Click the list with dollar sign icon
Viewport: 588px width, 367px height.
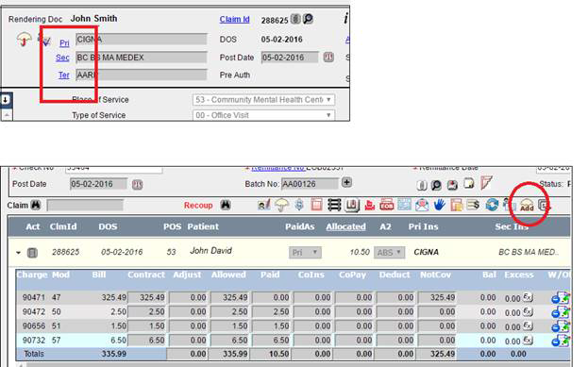pyautogui.click(x=474, y=205)
